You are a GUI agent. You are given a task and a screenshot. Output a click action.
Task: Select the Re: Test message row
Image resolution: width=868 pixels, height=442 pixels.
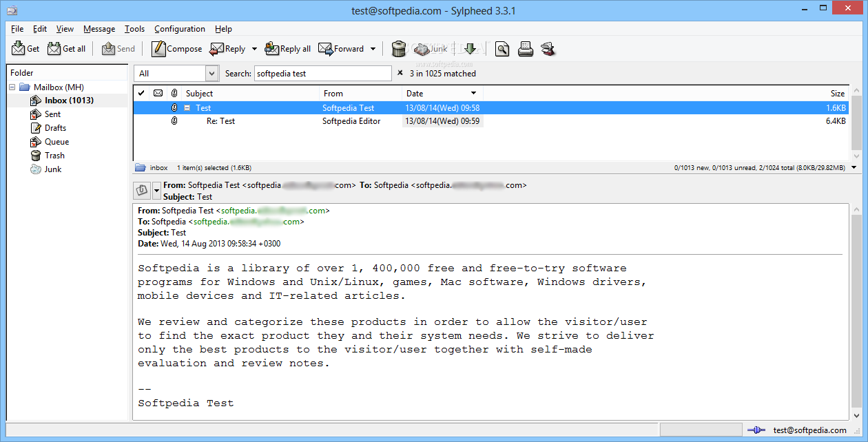pos(490,121)
